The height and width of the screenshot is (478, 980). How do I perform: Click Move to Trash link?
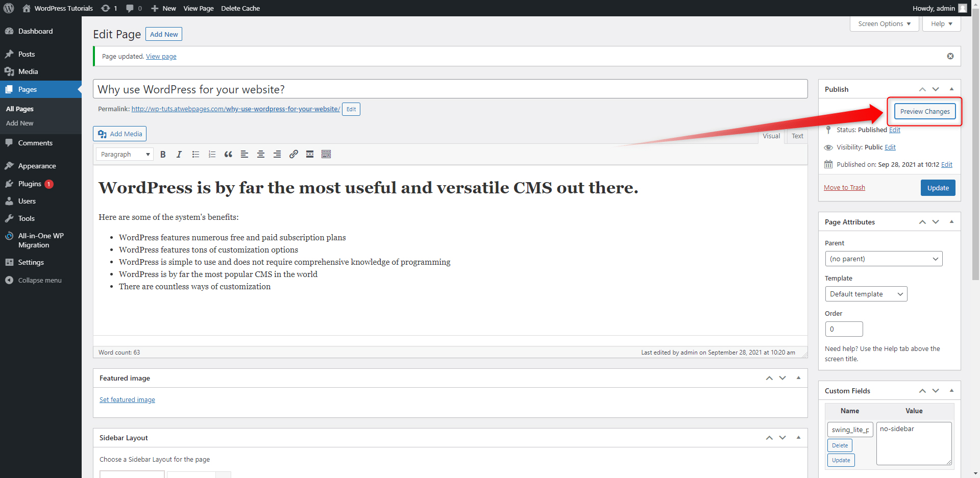coord(844,188)
